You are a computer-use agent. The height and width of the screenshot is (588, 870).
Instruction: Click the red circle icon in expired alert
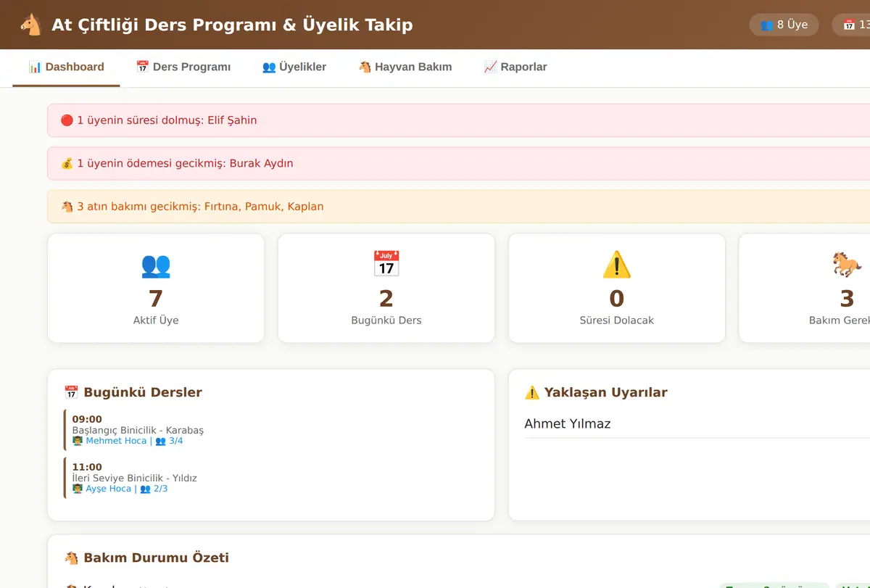[x=67, y=120]
